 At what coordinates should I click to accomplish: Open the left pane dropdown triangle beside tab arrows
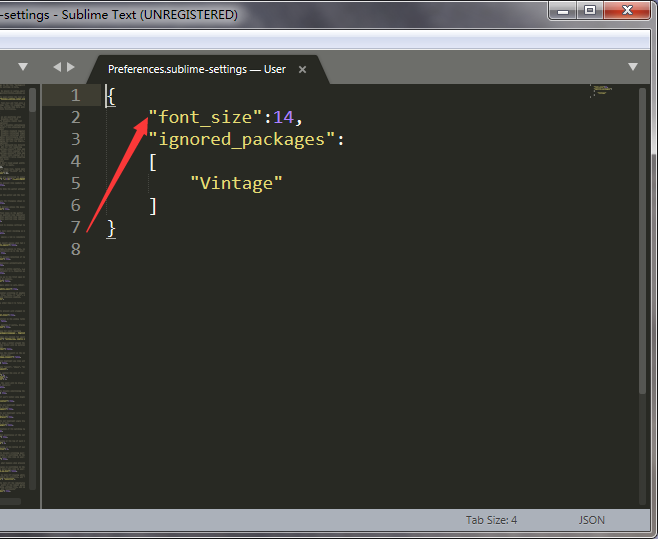click(x=23, y=67)
